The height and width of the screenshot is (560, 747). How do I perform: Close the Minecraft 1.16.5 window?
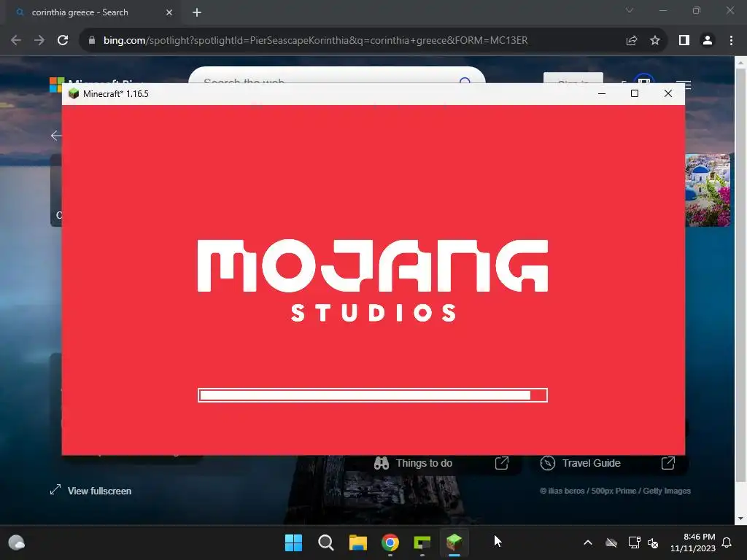pyautogui.click(x=668, y=94)
